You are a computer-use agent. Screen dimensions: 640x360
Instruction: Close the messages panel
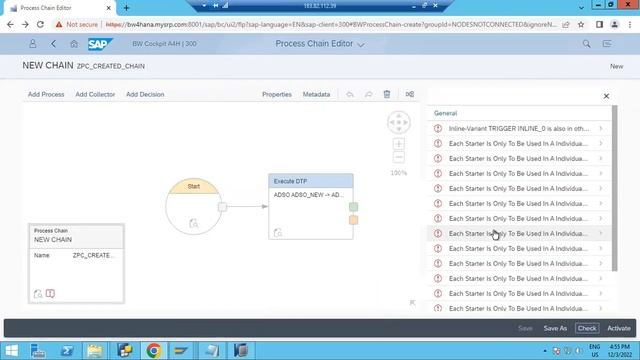(x=606, y=96)
